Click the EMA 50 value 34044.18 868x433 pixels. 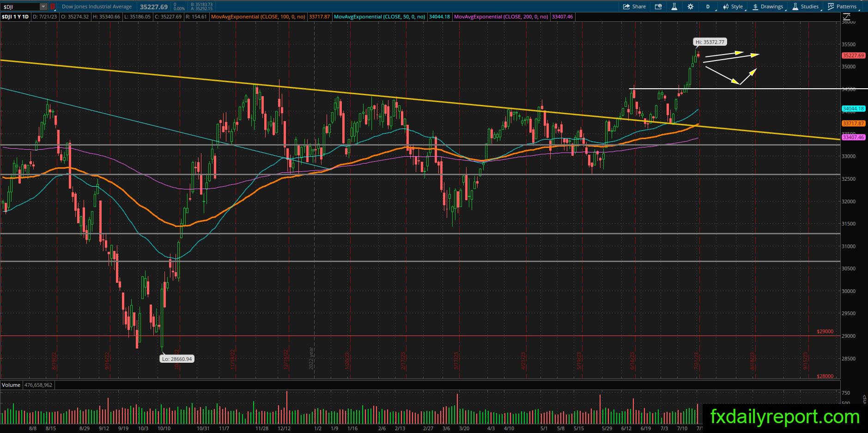[439, 17]
